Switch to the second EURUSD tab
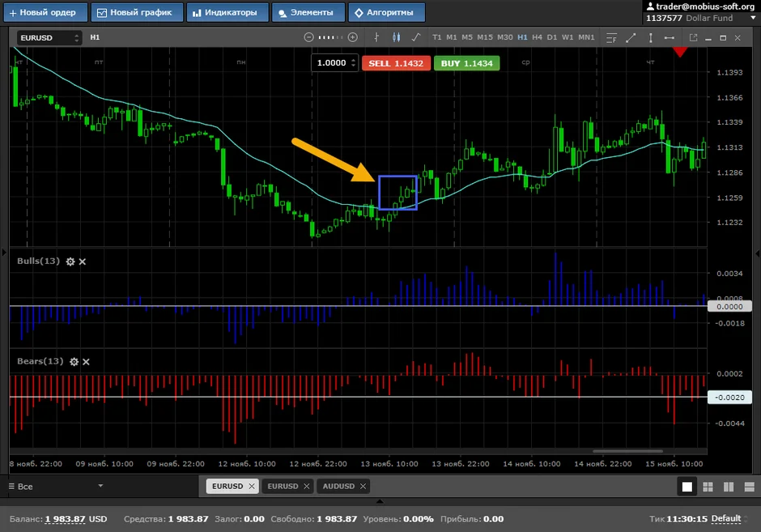Viewport: 761px width, 532px height. tap(283, 486)
